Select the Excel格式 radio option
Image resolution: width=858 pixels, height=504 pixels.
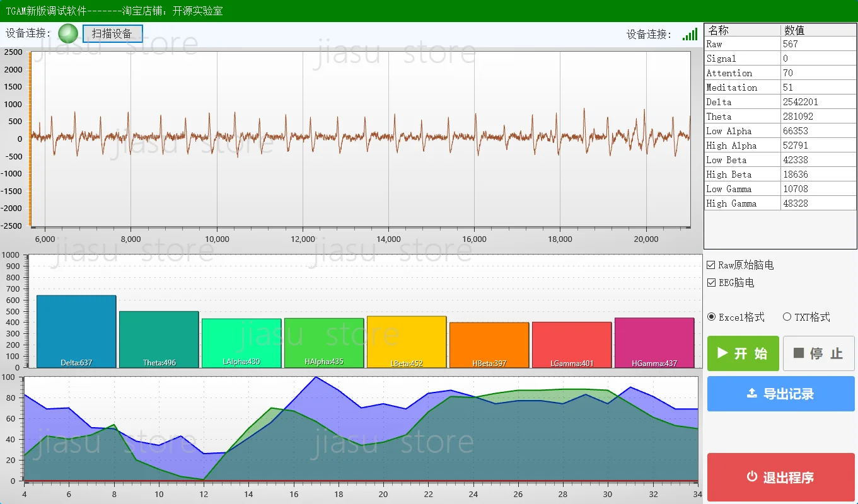712,317
